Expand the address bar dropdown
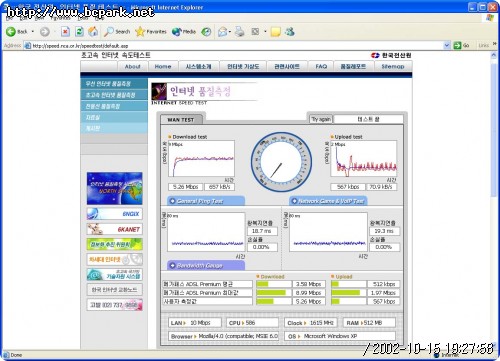Viewport: 500px width, 361px height. coord(447,45)
